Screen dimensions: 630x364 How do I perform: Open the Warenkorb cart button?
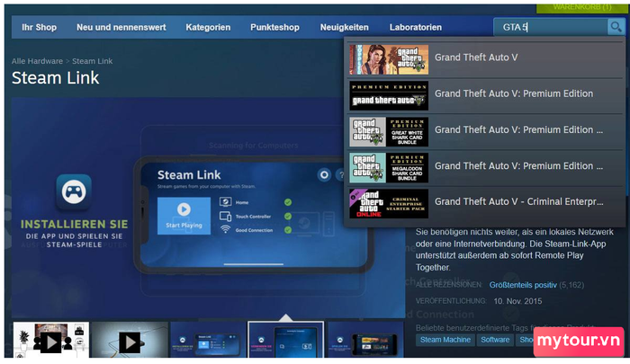point(581,7)
